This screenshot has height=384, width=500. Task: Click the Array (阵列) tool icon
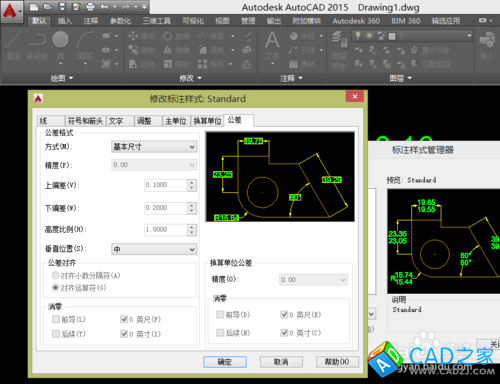(202, 64)
